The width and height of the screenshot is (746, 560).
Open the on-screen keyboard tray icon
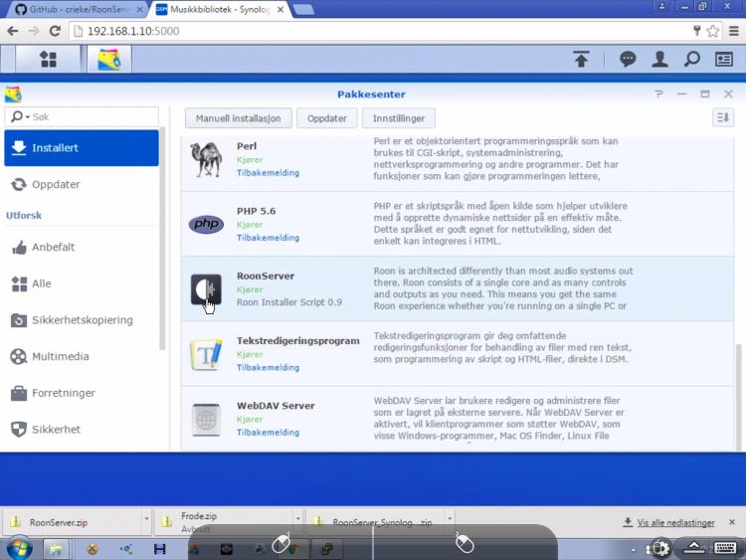[724, 548]
